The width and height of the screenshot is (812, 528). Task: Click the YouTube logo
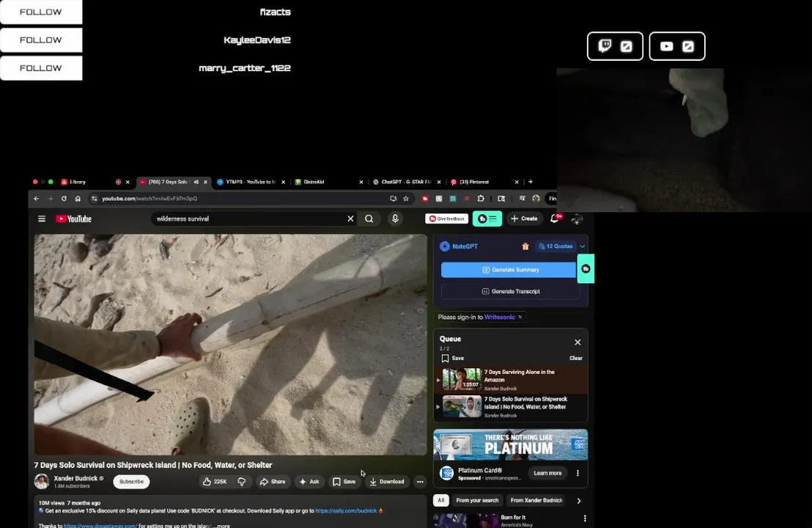(x=73, y=219)
